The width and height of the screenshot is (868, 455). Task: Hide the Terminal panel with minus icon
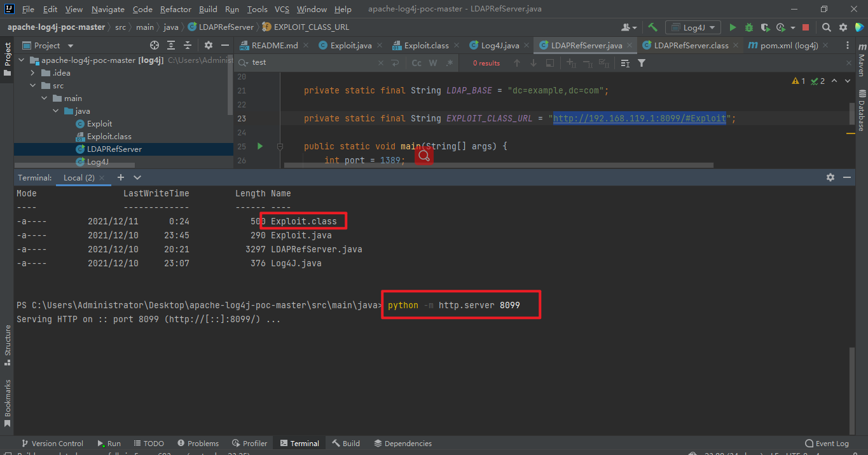click(x=847, y=177)
